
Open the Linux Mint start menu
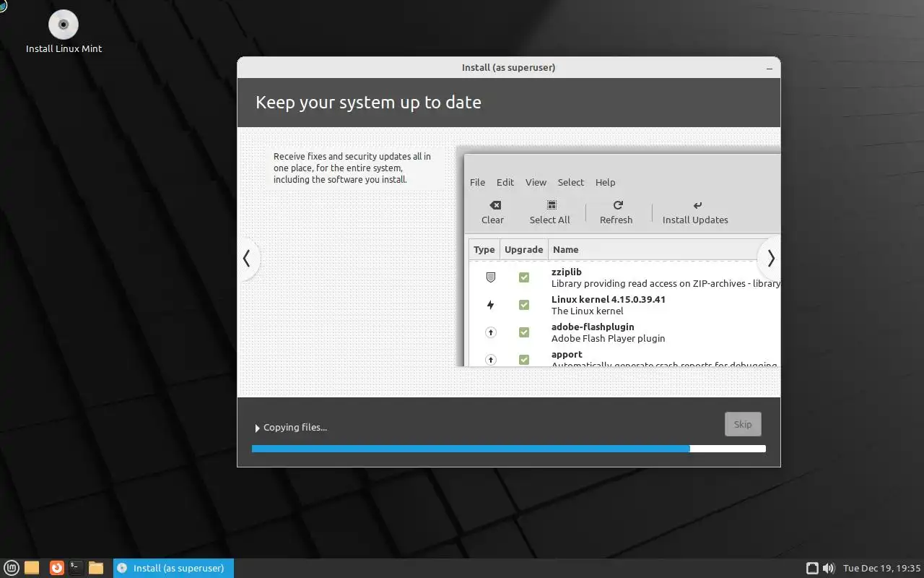click(11, 568)
